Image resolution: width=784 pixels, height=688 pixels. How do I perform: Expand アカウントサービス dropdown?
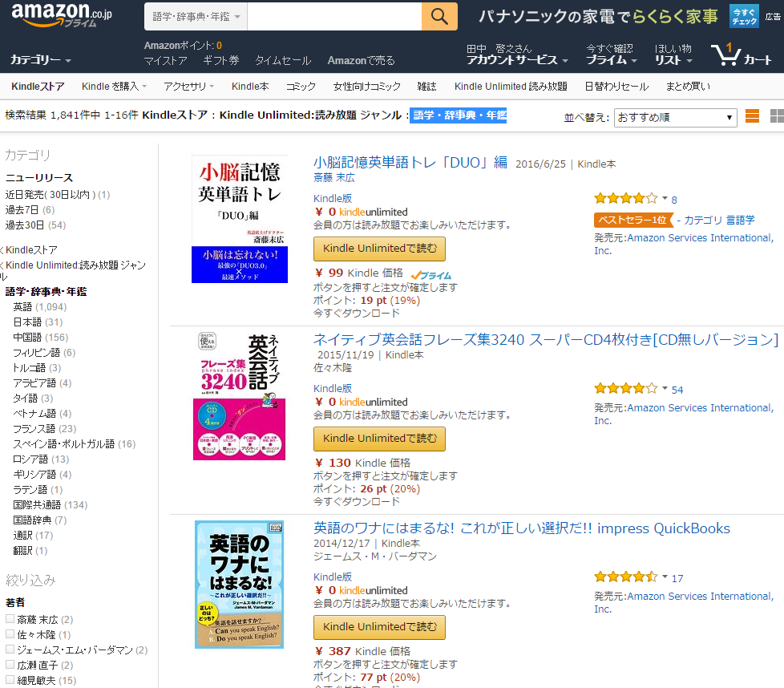tap(517, 60)
